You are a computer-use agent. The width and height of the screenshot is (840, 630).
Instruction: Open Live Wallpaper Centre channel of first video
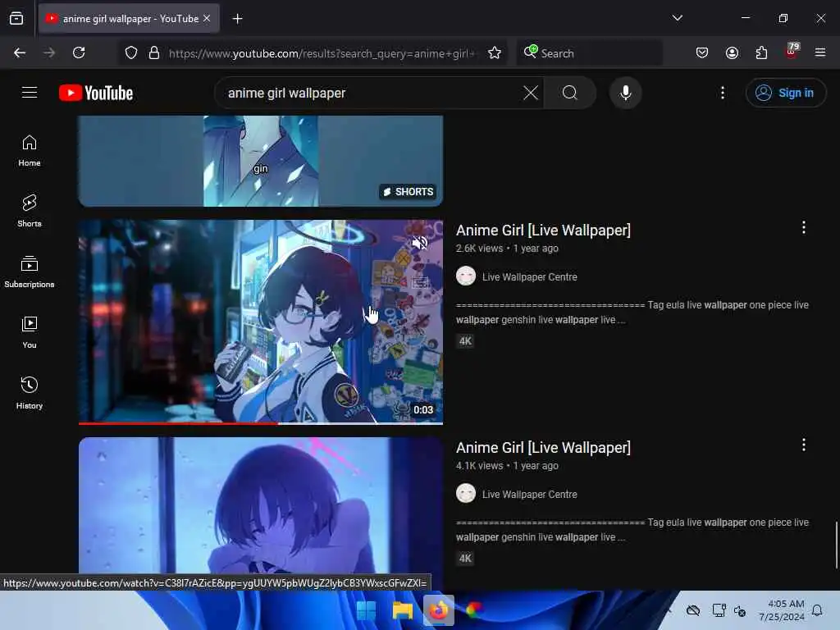click(529, 277)
